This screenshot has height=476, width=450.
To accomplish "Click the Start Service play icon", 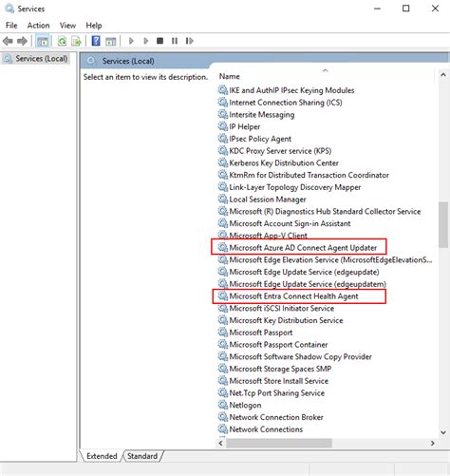I will (x=131, y=41).
